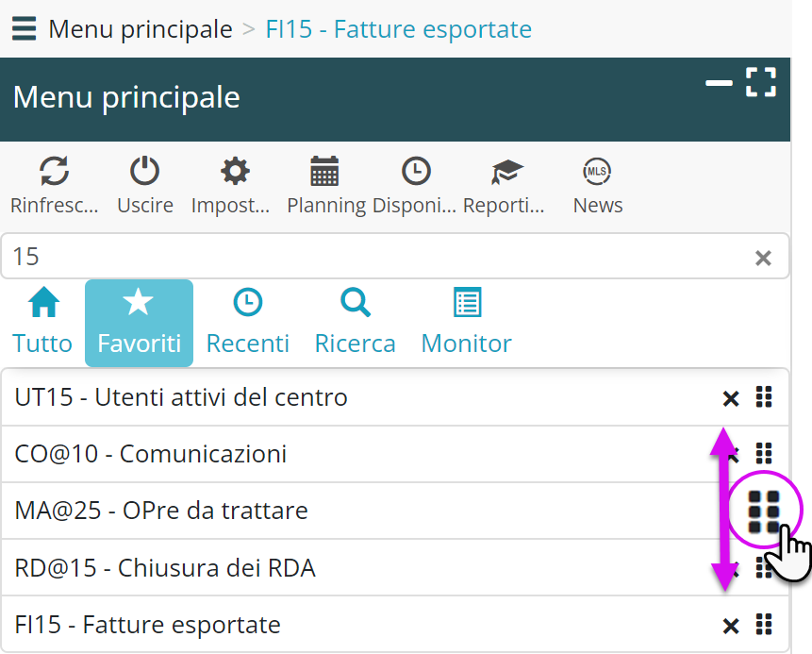This screenshot has height=654, width=812.
Task: Click the Rinfresca refresh icon
Action: click(54, 172)
